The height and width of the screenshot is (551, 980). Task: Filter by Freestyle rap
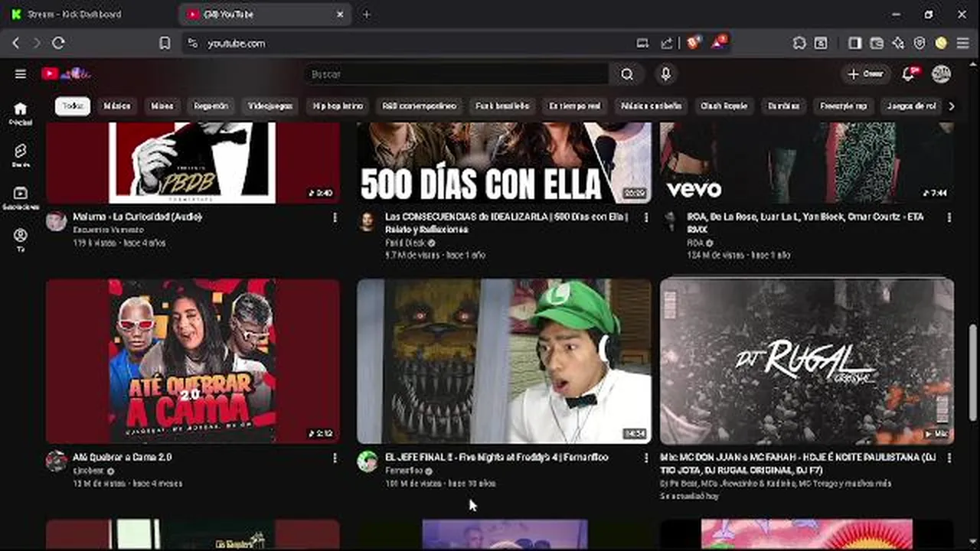point(843,106)
